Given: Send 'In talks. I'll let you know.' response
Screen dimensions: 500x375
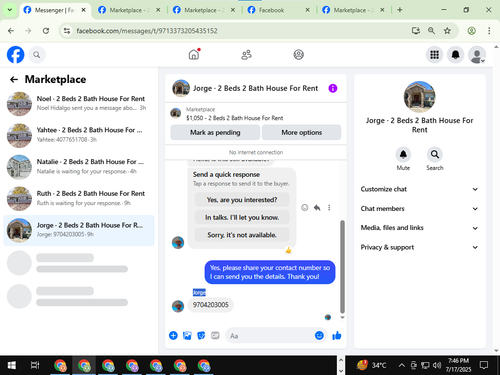Looking at the screenshot, I should (x=242, y=217).
